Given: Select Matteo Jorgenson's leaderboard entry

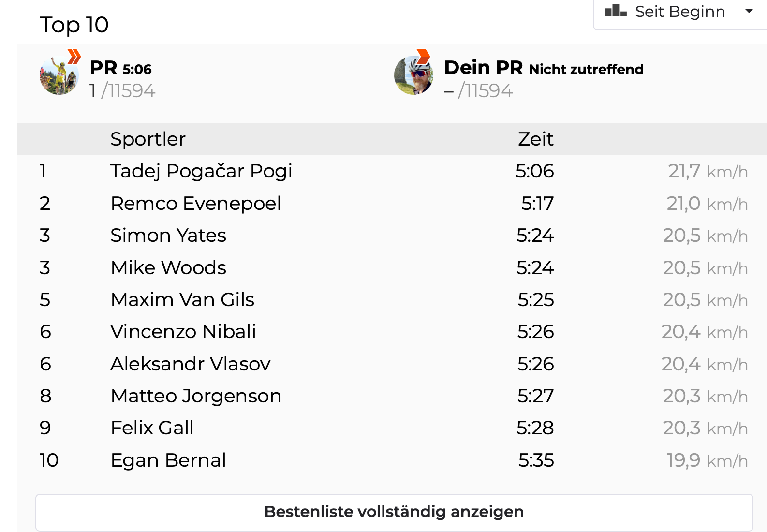Looking at the screenshot, I should [x=196, y=396].
